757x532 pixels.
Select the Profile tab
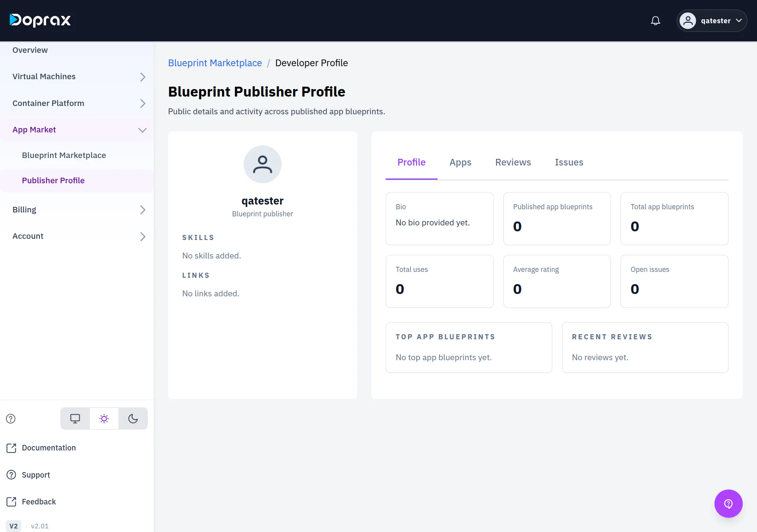tap(411, 162)
